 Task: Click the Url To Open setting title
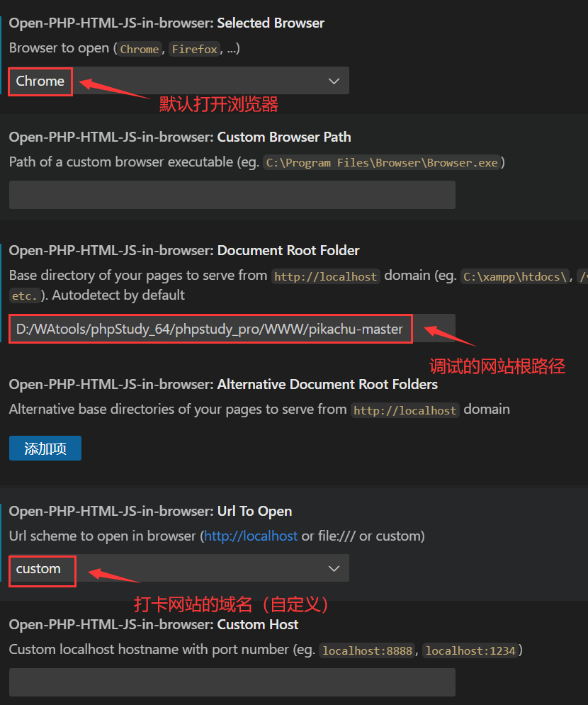(151, 512)
